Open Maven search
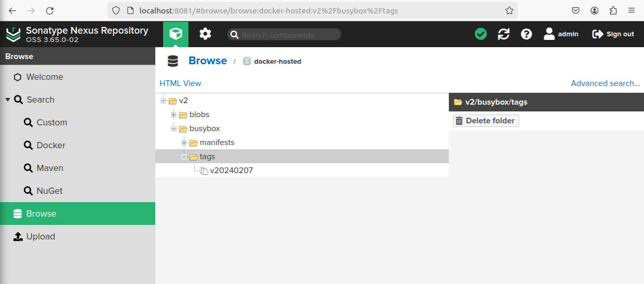Viewport: 644px width, 284px height. (78, 168)
